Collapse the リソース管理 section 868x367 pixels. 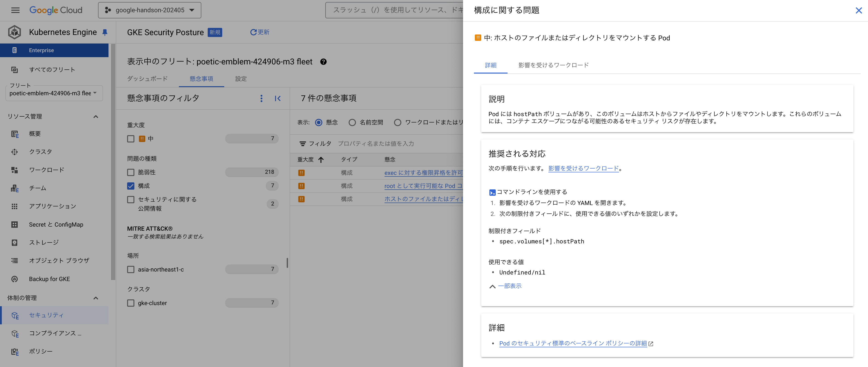pos(96,117)
